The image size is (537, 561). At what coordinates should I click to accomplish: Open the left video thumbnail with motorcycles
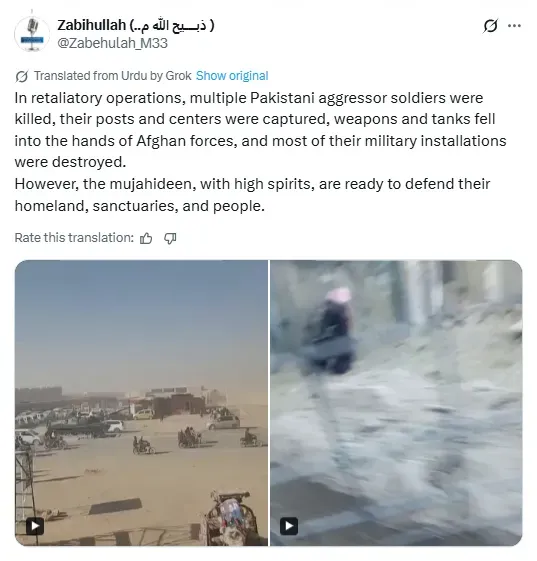coord(141,403)
